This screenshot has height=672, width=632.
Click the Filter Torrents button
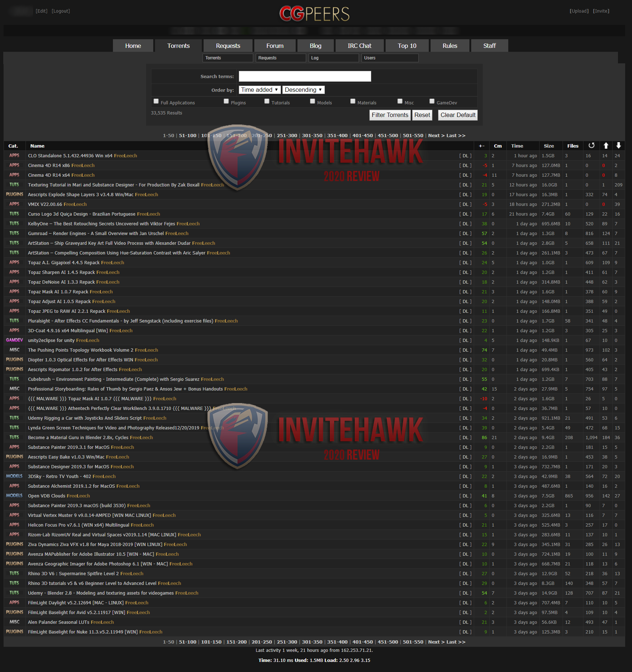tap(390, 115)
